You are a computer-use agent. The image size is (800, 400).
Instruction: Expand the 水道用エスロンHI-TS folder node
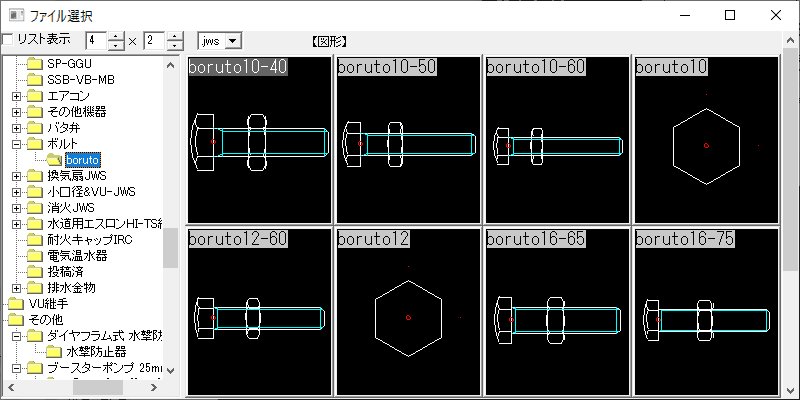coord(17,224)
